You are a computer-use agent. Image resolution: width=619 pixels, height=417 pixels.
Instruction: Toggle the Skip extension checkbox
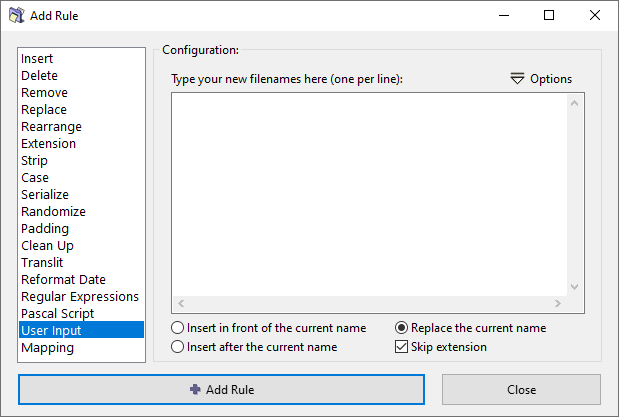click(x=441, y=347)
